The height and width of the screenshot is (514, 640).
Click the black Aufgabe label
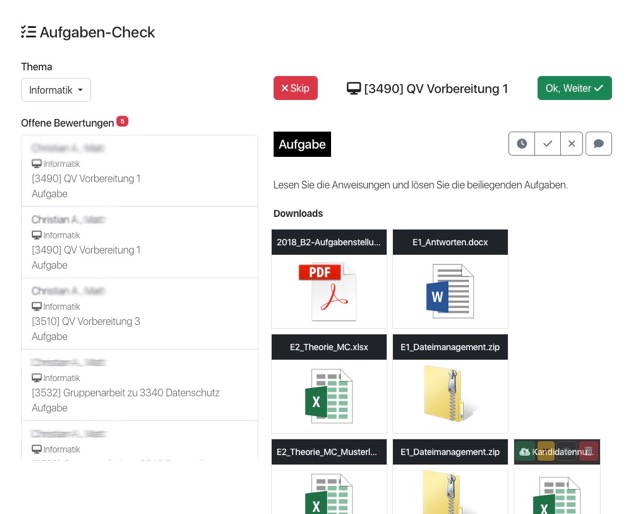(x=302, y=144)
